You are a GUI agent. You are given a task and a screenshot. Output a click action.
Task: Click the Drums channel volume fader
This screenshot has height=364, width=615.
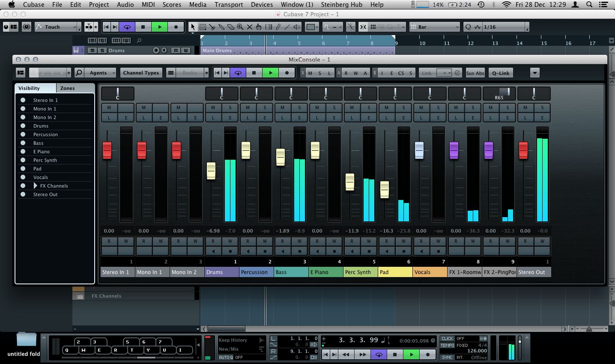click(211, 170)
